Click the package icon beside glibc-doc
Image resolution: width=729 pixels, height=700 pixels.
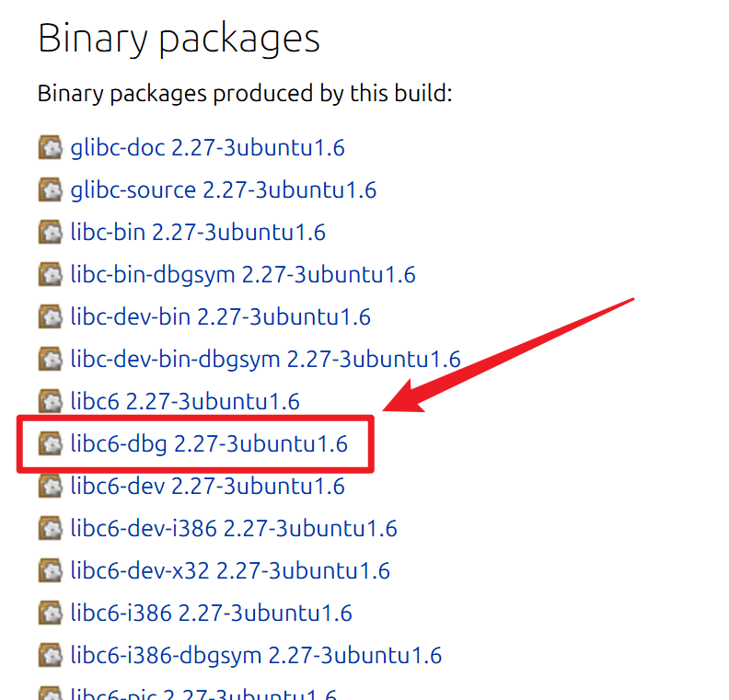[x=50, y=147]
